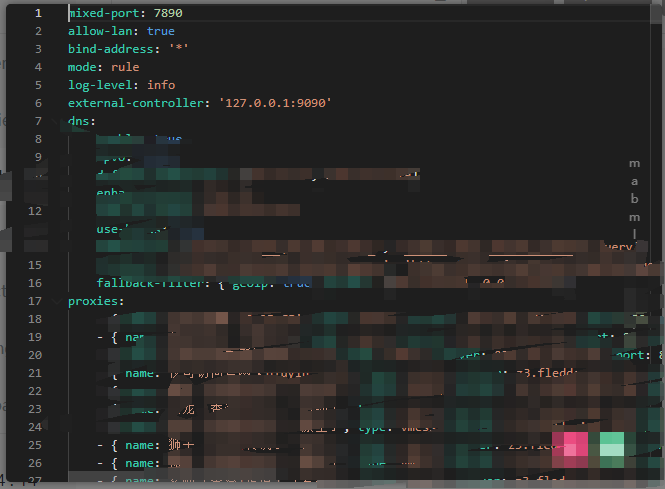This screenshot has height=489, width=665.
Task: Click the 'rule' mode value
Action: 125,67
